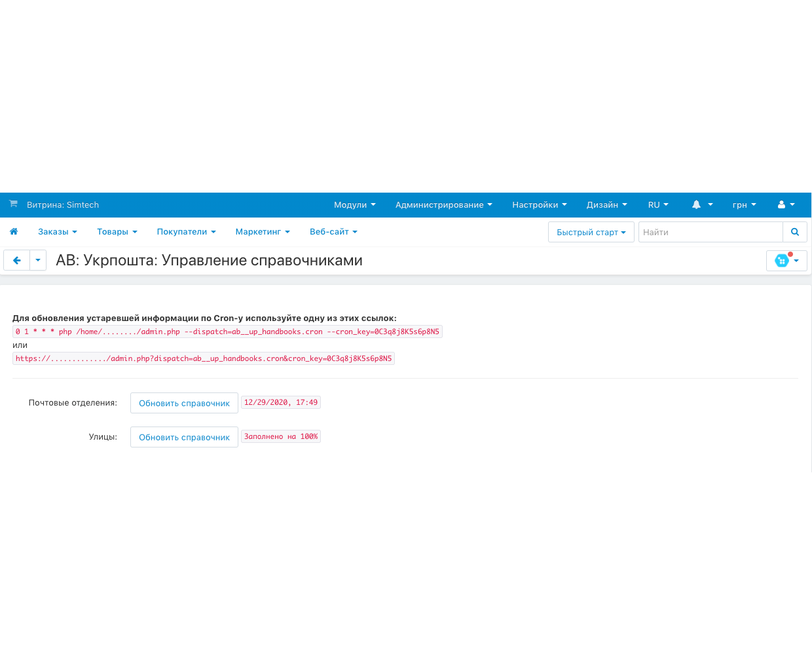The height and width of the screenshot is (665, 812).
Task: Focus the Найти search field
Action: click(x=710, y=232)
